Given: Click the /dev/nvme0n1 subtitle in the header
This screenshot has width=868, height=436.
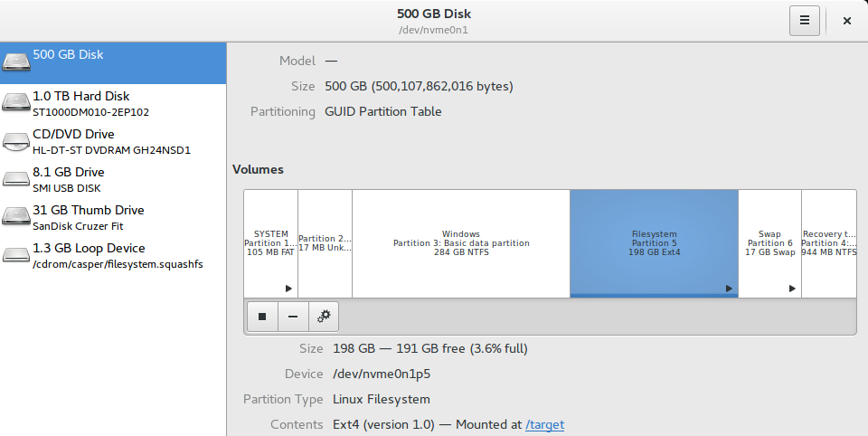Looking at the screenshot, I should point(433,30).
